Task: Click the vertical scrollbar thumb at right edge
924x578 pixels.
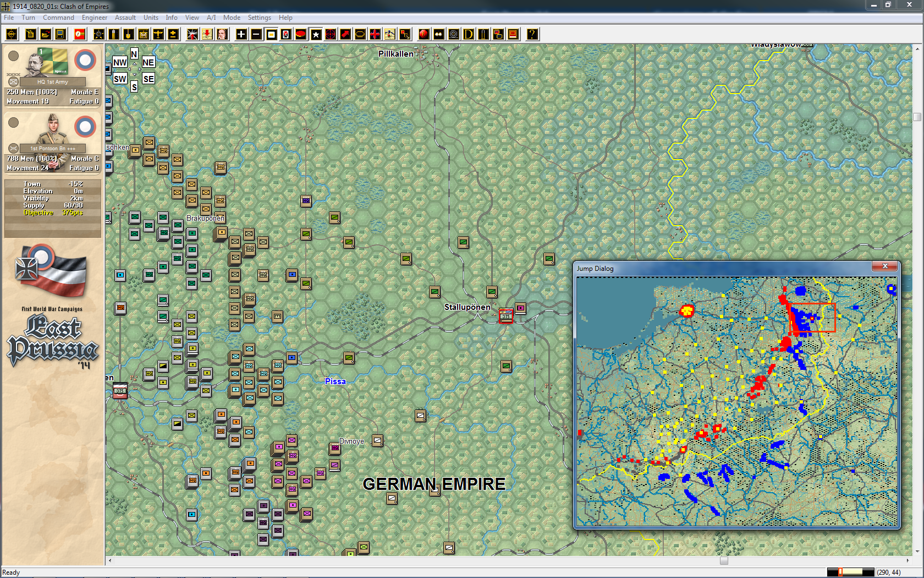Action: (917, 117)
